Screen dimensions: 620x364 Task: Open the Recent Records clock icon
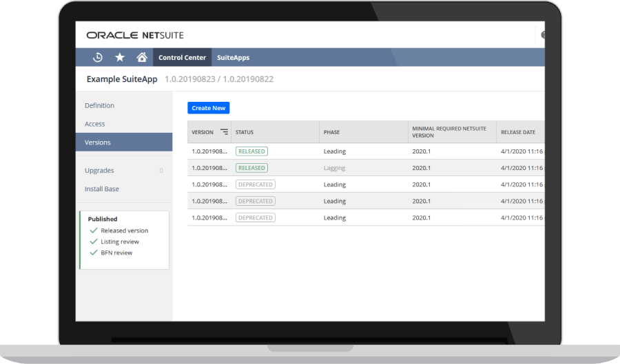coord(98,58)
